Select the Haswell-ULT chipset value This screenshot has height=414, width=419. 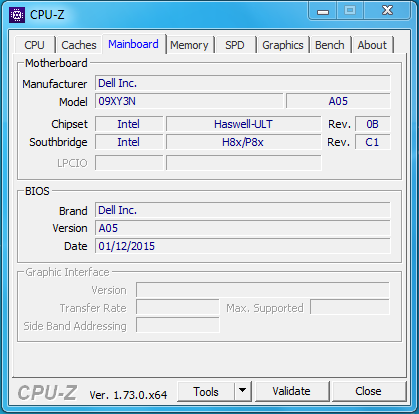[x=244, y=124]
